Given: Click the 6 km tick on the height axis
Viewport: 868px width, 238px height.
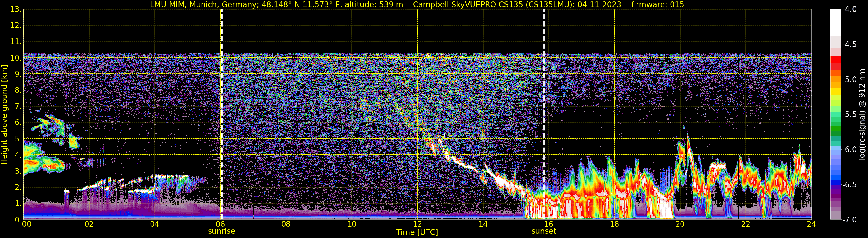Looking at the screenshot, I should 18,123.
